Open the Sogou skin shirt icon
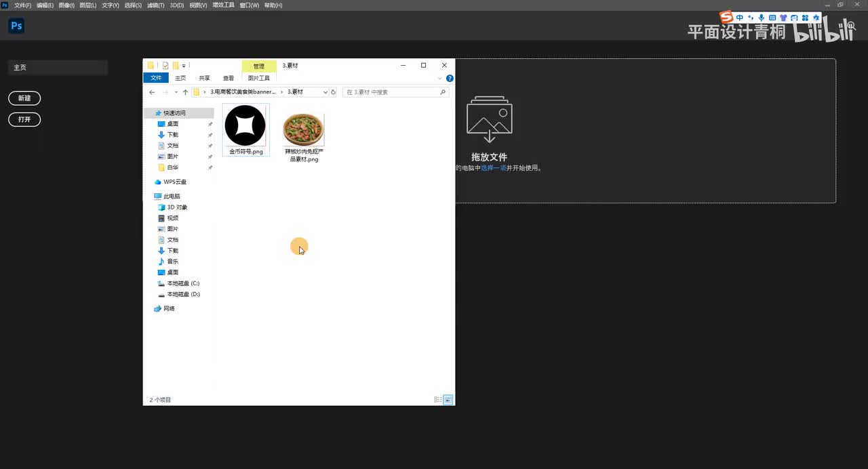 783,18
